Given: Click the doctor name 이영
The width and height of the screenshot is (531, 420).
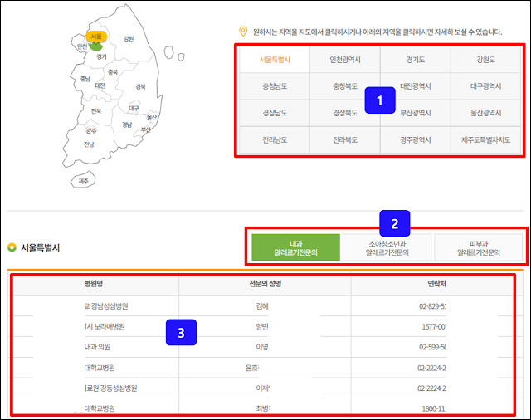Looking at the screenshot, I should 262,347.
